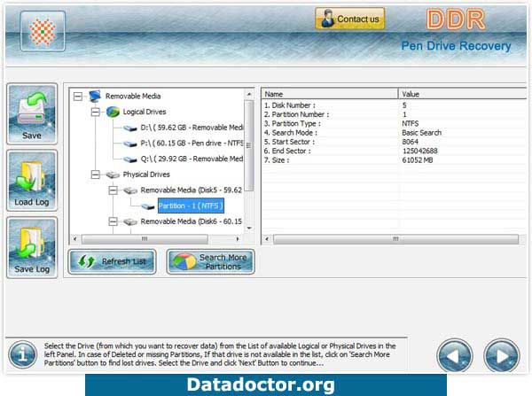Click the information icon at bottom left
532x396 pixels.
23,355
